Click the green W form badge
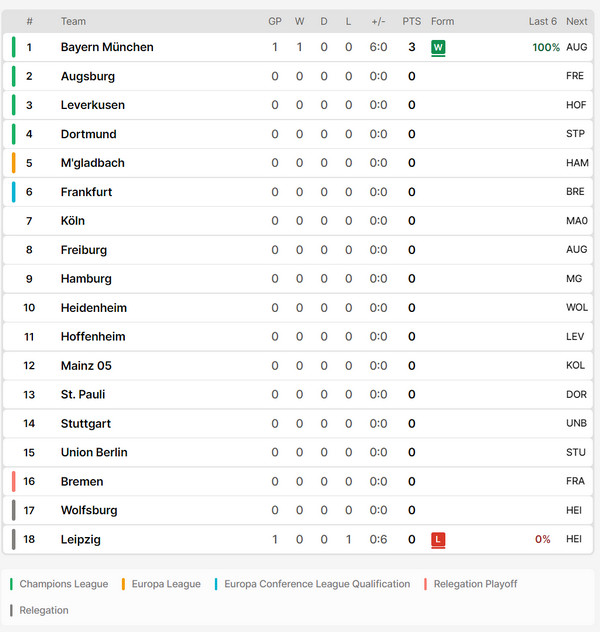Screen dimensions: 600x632 pyautogui.click(x=438, y=48)
